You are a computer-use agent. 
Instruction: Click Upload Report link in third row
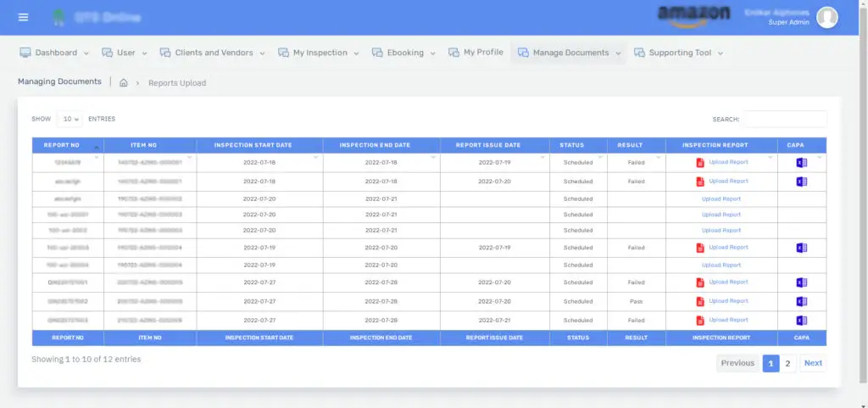click(x=721, y=199)
